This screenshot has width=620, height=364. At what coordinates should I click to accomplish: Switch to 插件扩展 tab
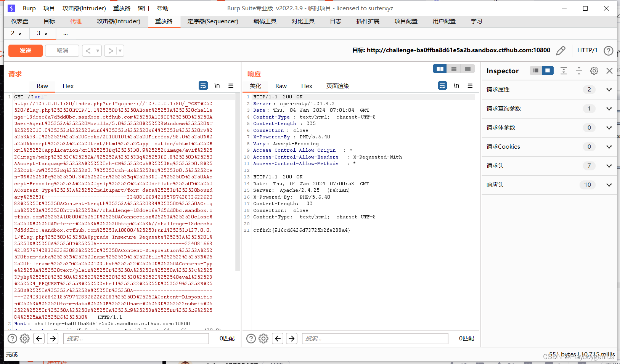click(368, 21)
